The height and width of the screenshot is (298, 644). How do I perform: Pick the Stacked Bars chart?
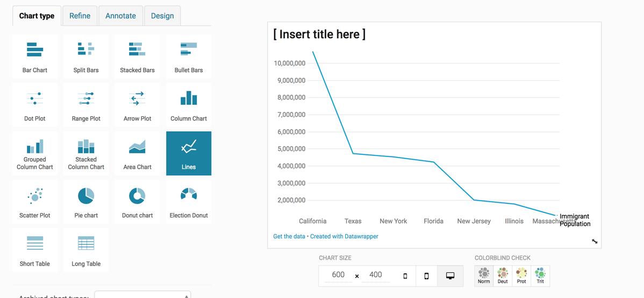(137, 56)
